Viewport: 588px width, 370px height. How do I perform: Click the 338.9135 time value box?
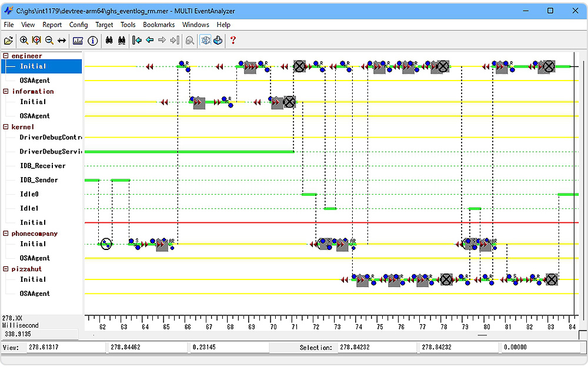point(41,334)
